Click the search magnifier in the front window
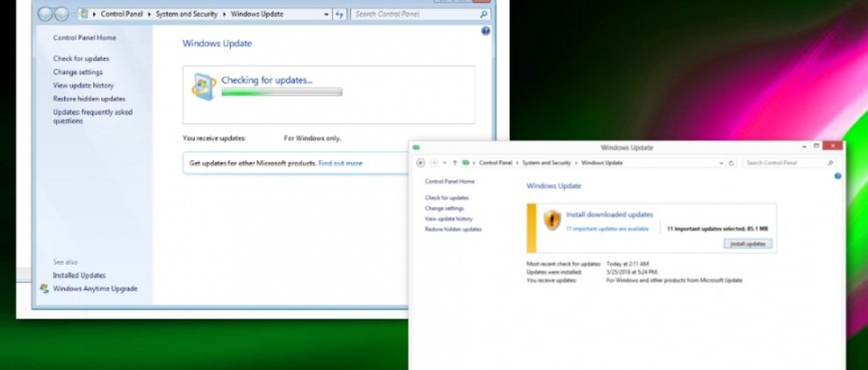Screen dimensions: 868x370 point(829,162)
